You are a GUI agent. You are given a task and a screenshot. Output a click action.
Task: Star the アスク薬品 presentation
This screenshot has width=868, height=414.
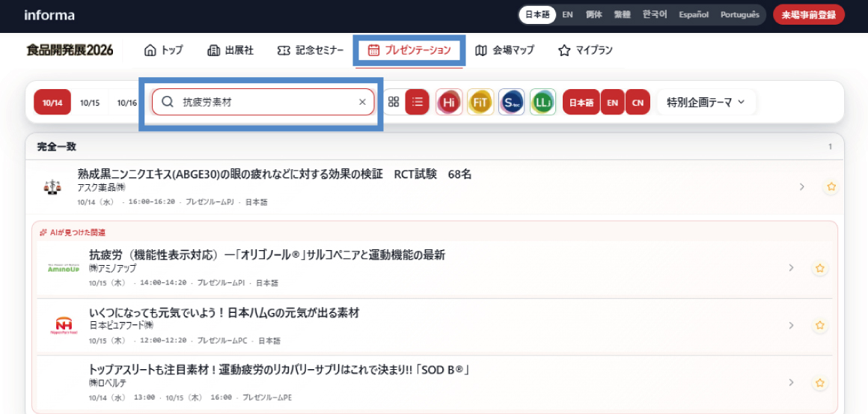(x=831, y=186)
